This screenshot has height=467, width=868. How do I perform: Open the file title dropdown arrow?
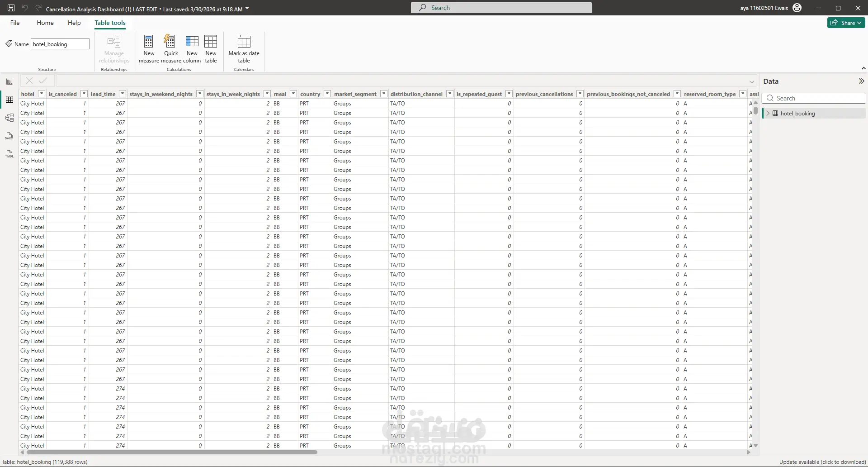(247, 8)
